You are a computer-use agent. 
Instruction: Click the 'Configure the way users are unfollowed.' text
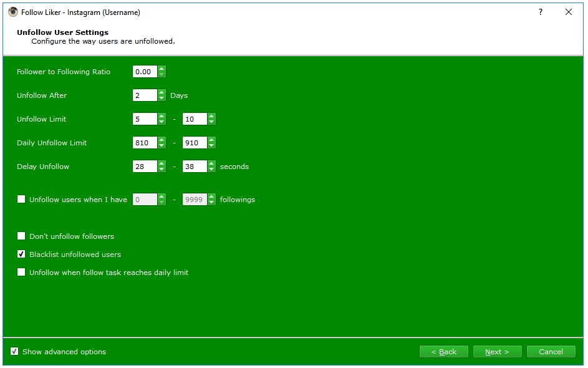(x=103, y=41)
